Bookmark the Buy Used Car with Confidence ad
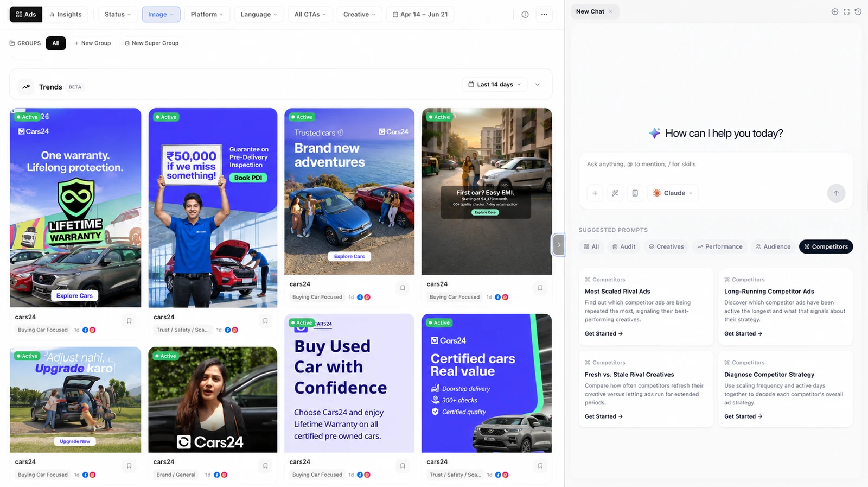The image size is (868, 487). 403,466
